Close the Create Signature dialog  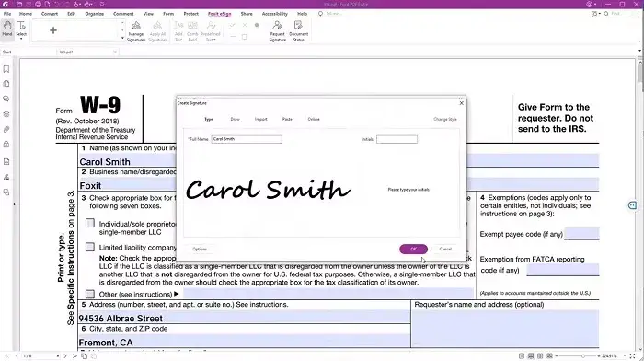[x=461, y=103]
